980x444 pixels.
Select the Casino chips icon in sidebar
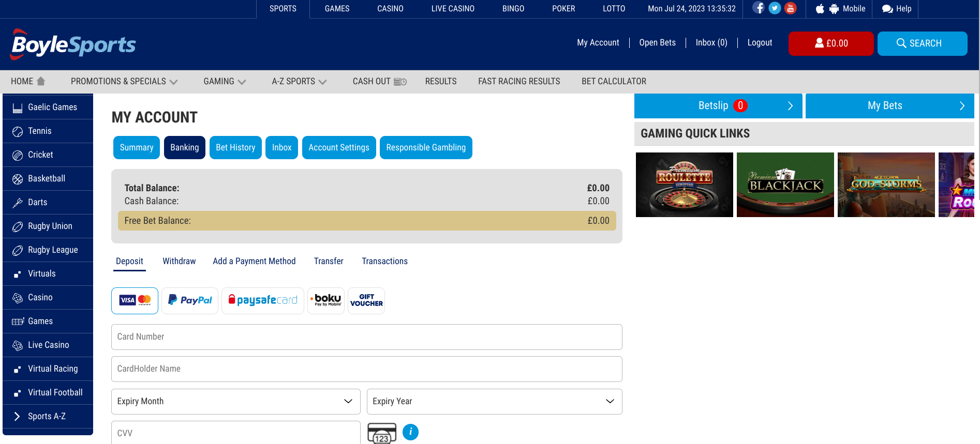[18, 298]
